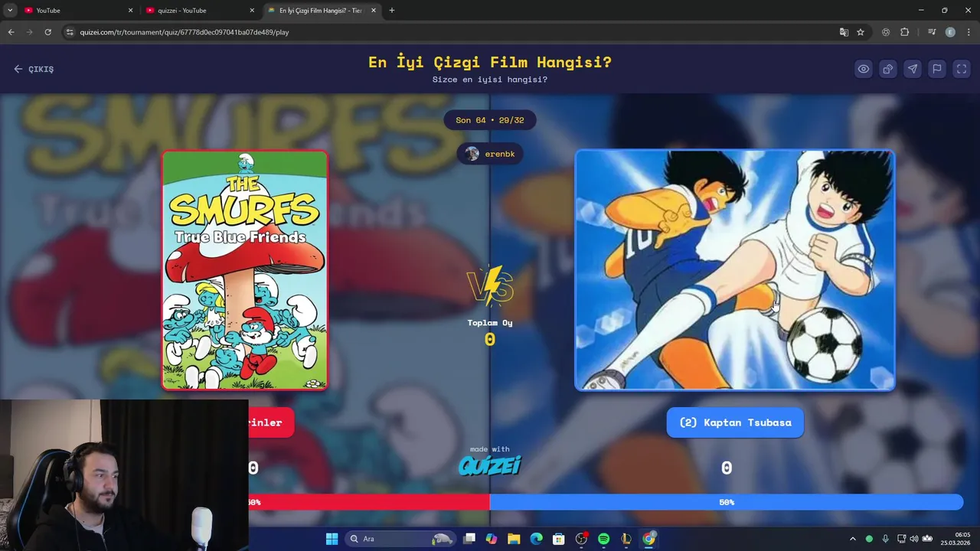Close the quizzei - YouTube tab
The width and height of the screenshot is (980, 551).
(x=252, y=11)
